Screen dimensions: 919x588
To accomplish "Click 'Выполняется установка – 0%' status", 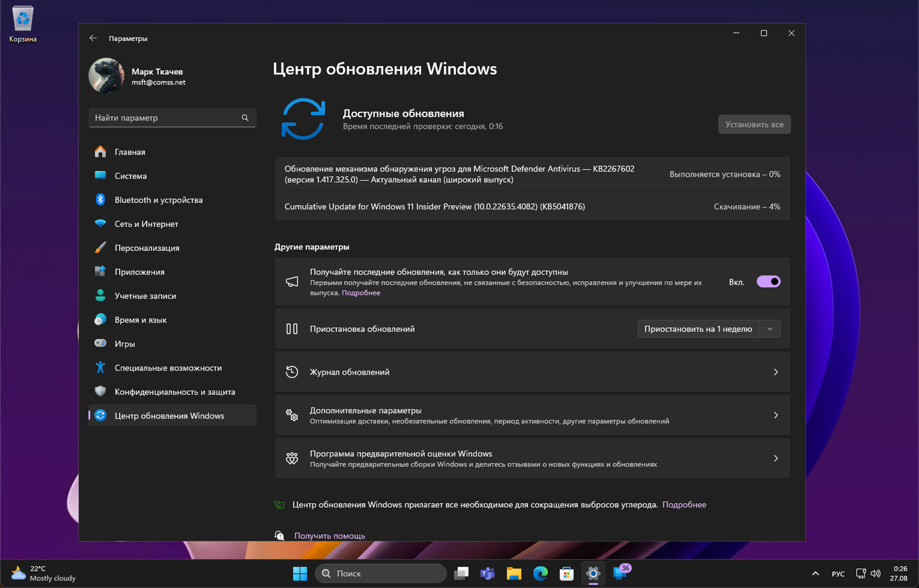I will coord(725,174).
